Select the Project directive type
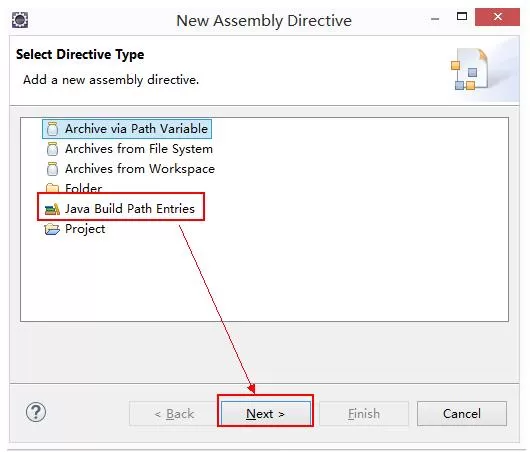This screenshot has width=530, height=452. pyautogui.click(x=75, y=229)
